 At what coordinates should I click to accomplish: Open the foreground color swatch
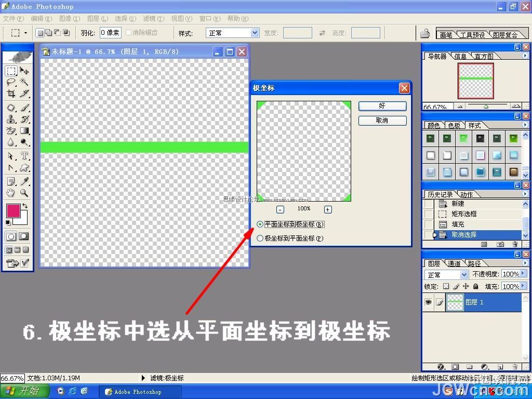tap(14, 210)
